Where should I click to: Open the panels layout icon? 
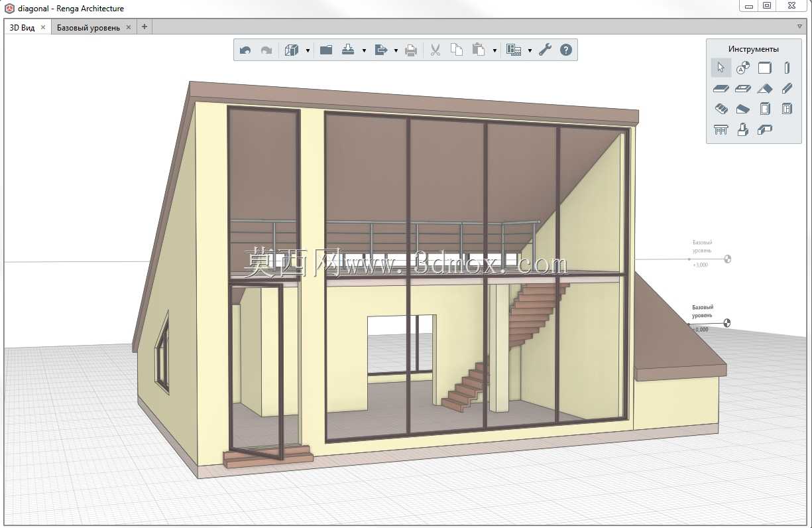[x=514, y=50]
